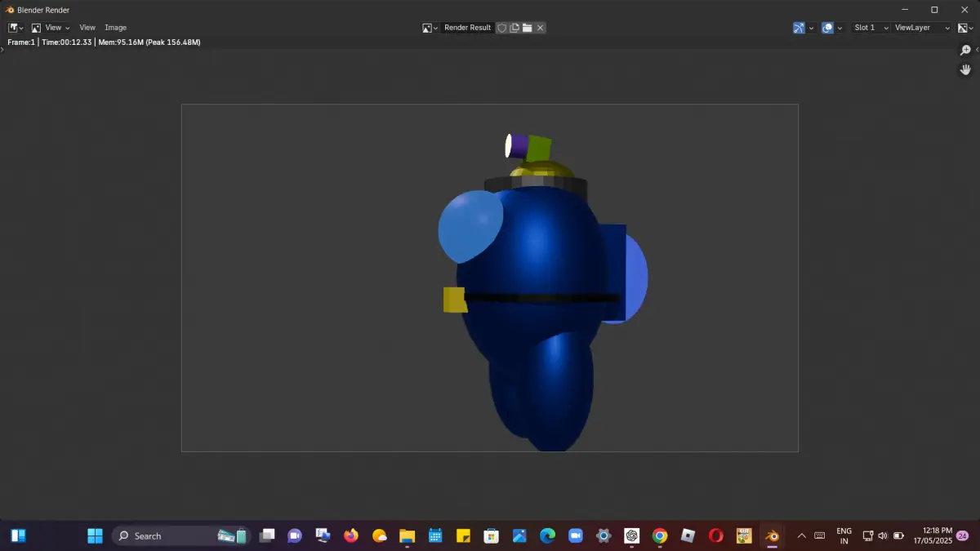Image resolution: width=980 pixels, height=551 pixels.
Task: Open volume control in system tray
Action: tap(883, 535)
